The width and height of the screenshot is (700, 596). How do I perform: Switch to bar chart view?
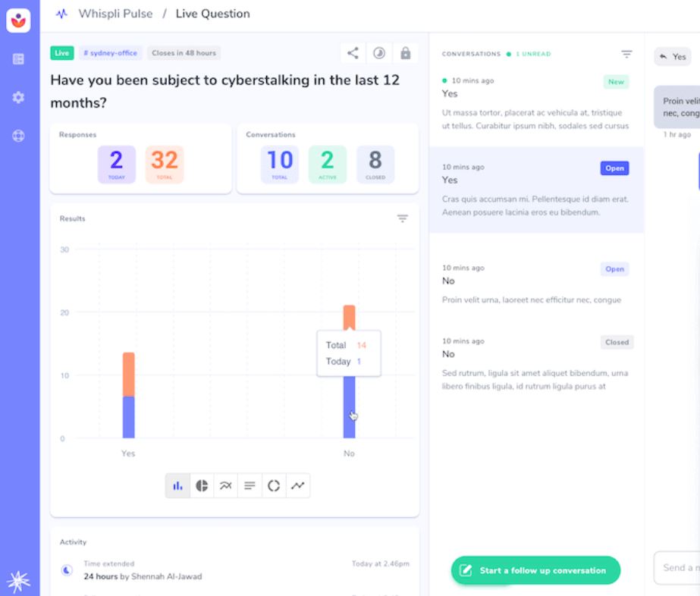pyautogui.click(x=177, y=486)
